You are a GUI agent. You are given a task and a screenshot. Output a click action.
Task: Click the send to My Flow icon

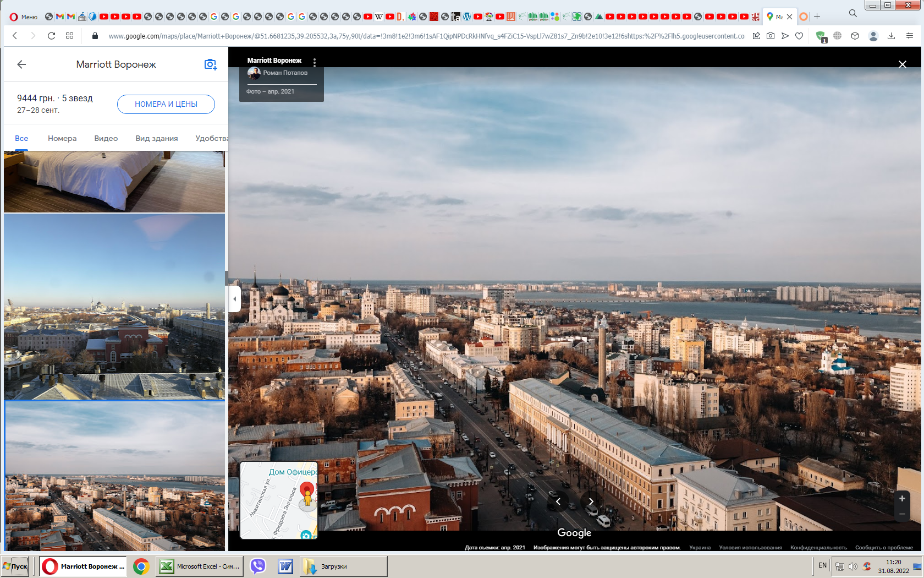(x=785, y=36)
